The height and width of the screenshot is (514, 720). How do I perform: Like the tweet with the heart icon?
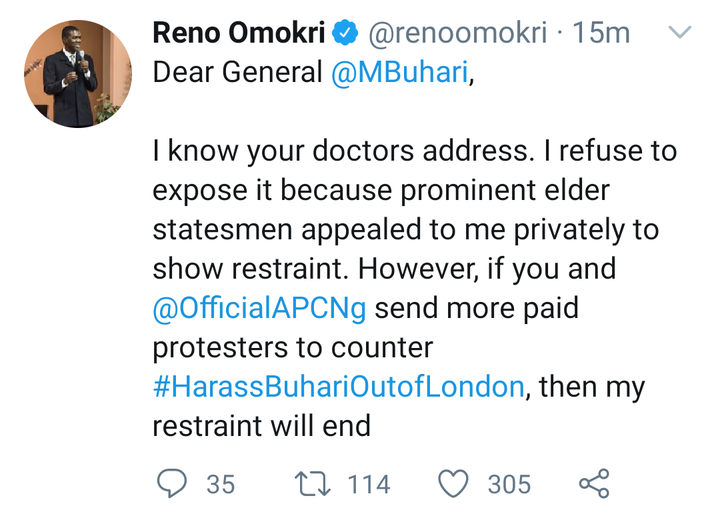[454, 484]
